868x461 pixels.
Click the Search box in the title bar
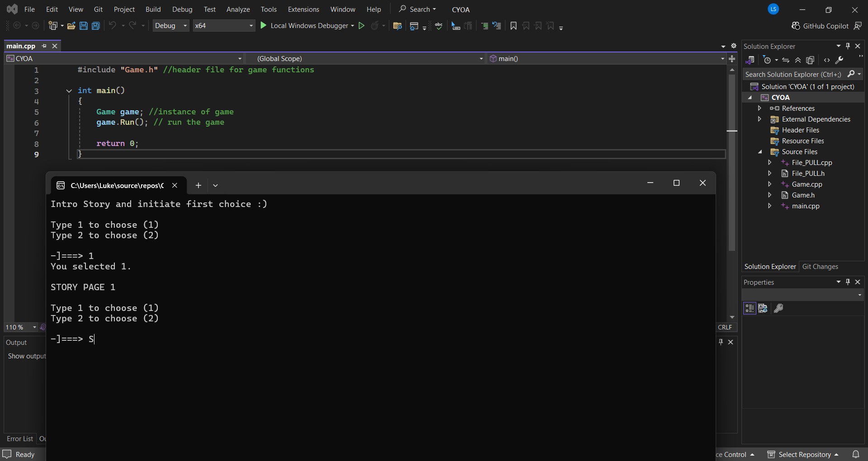(417, 9)
